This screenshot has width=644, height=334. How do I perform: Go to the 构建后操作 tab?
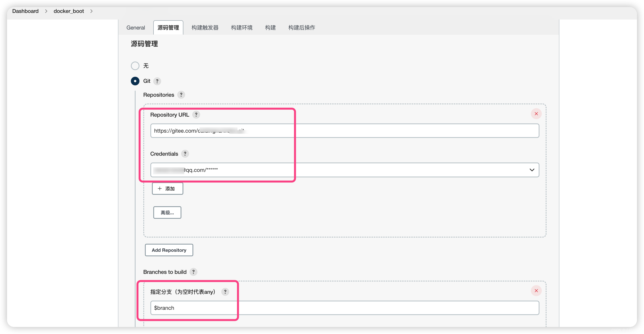point(302,28)
